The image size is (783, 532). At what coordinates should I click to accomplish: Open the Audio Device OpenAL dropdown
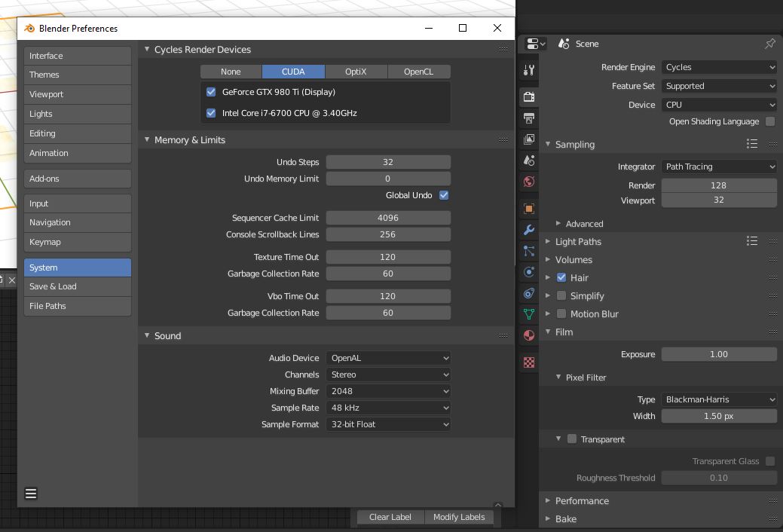389,358
